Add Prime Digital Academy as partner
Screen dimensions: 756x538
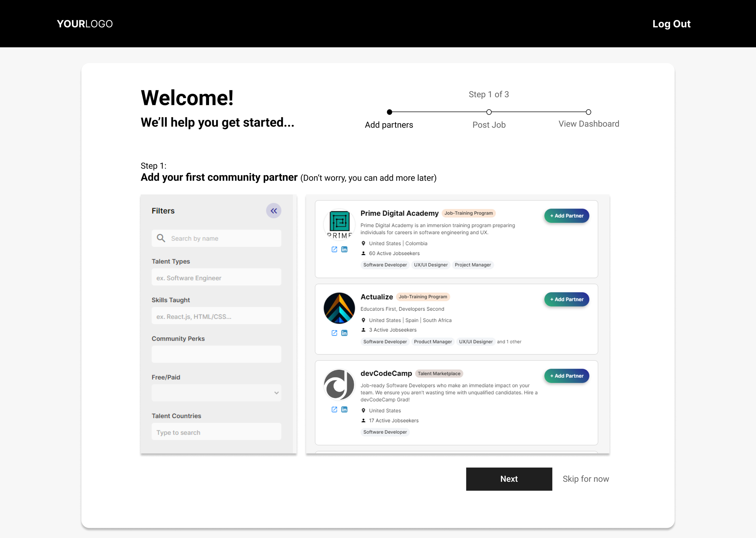(566, 216)
